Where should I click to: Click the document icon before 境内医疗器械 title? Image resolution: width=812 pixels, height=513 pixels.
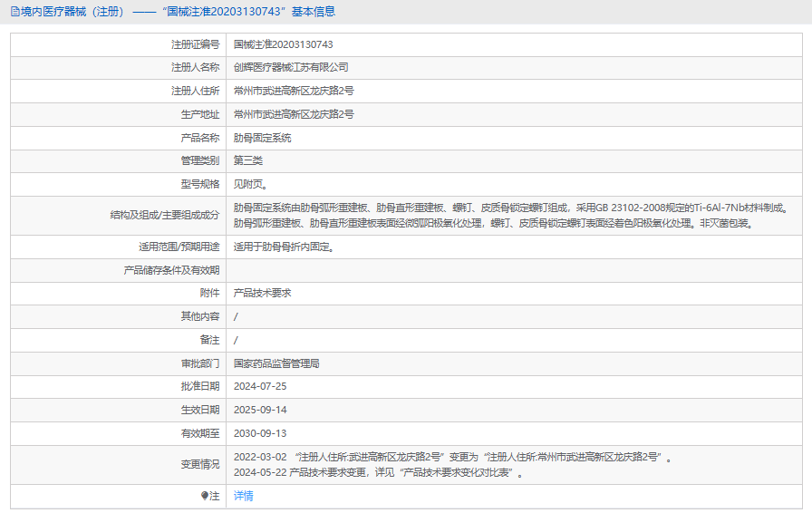tap(14, 12)
